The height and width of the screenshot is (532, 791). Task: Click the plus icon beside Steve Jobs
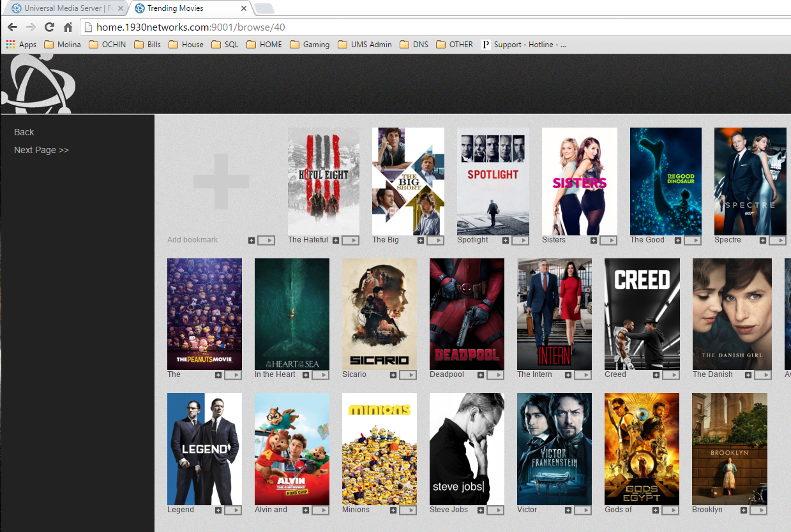[481, 510]
